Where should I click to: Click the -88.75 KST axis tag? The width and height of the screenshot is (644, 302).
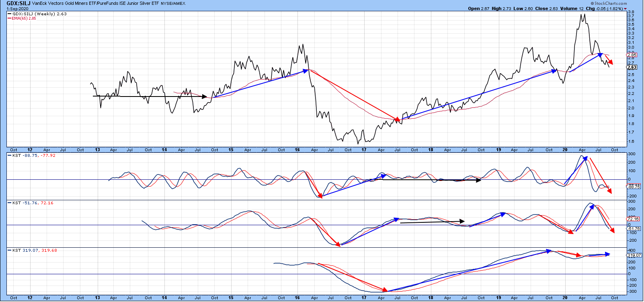(x=634, y=187)
